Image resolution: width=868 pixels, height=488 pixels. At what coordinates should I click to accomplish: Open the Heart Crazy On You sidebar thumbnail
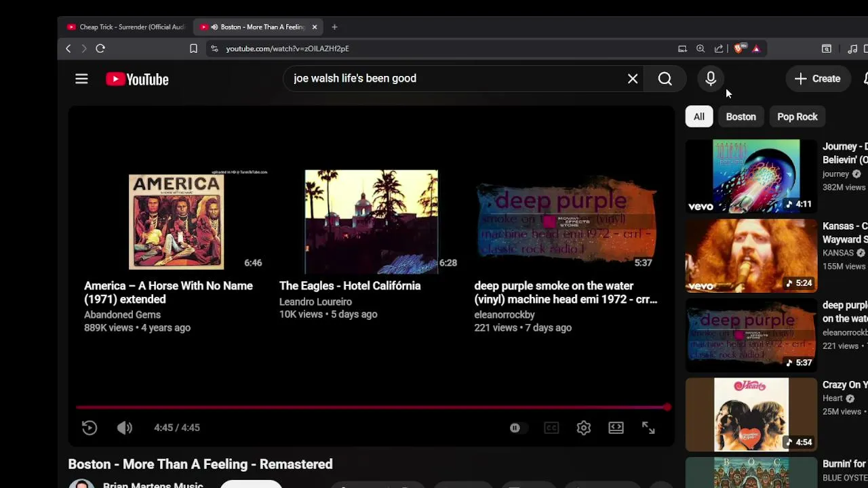click(751, 414)
